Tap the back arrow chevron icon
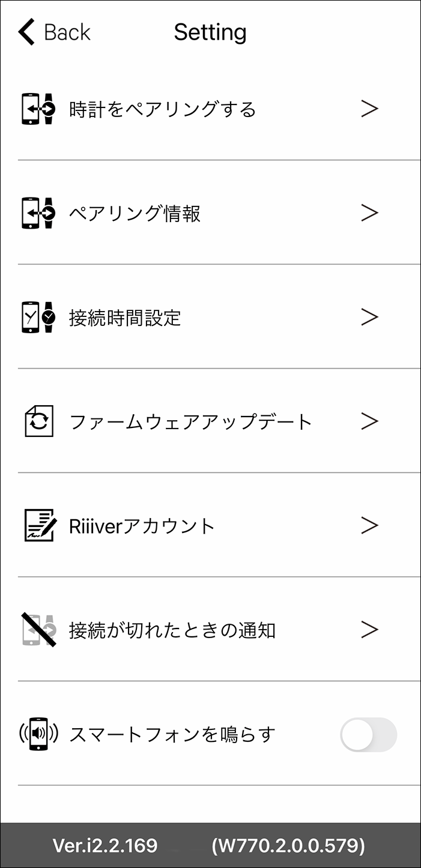Viewport: 421px width, 868px height. [27, 32]
